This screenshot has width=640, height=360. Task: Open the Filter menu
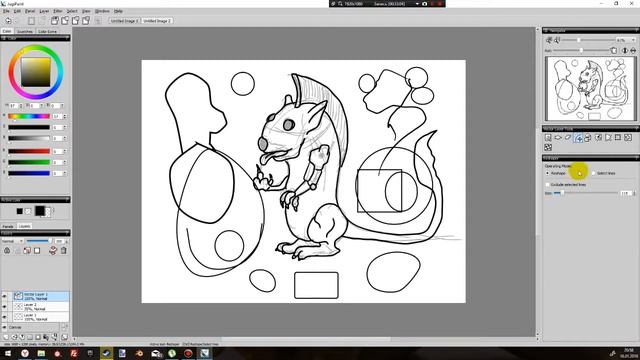click(58, 11)
